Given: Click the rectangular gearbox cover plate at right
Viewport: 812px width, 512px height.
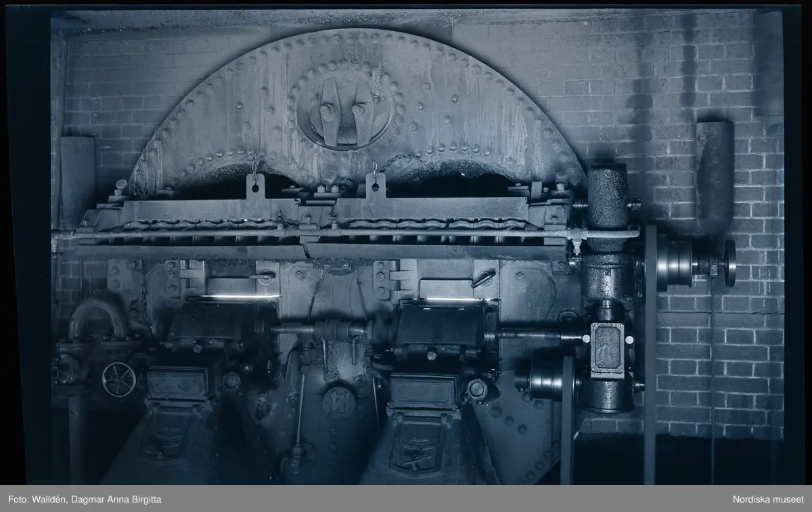Looking at the screenshot, I should coord(607,349).
